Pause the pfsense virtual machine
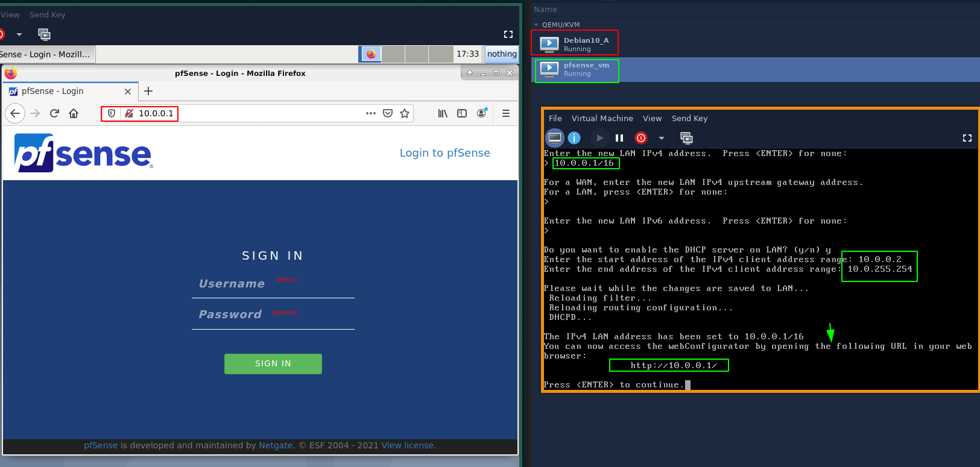 coord(619,138)
